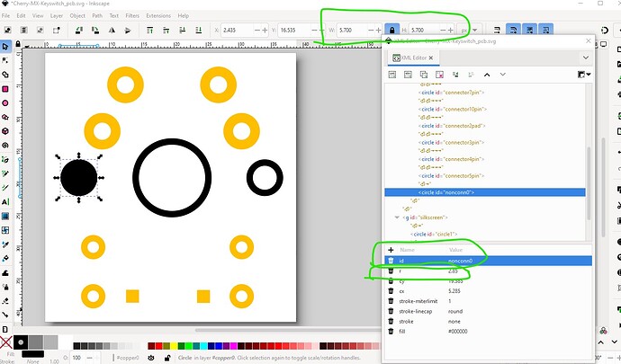Select the Selector arrow tool
621x364 pixels.
tap(5, 47)
